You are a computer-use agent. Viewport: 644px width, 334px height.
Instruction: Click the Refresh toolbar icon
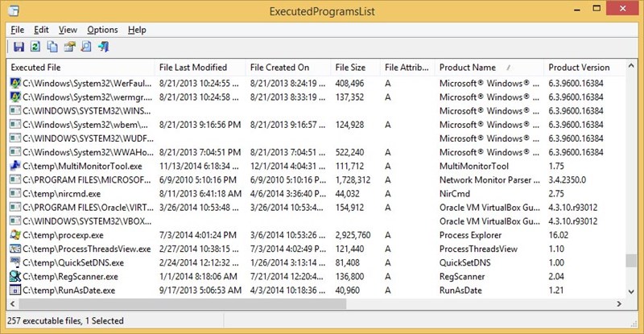tap(35, 47)
